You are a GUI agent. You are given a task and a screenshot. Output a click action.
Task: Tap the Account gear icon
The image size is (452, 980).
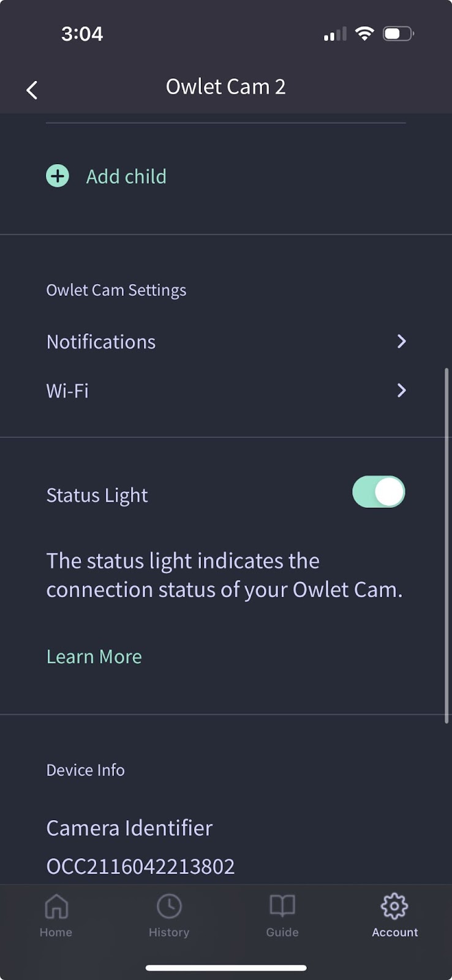[x=394, y=906]
